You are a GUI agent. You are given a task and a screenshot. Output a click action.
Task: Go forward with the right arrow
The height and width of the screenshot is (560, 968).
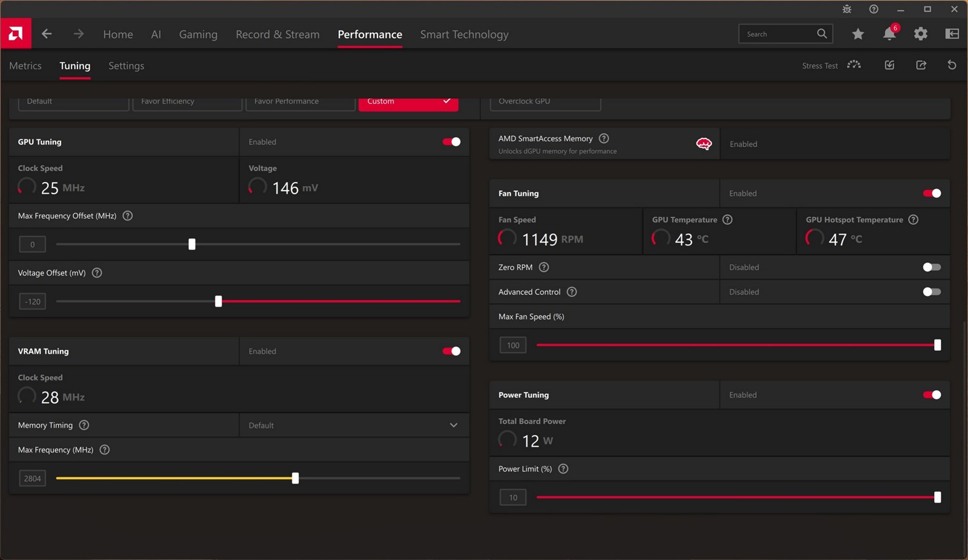[x=79, y=34]
